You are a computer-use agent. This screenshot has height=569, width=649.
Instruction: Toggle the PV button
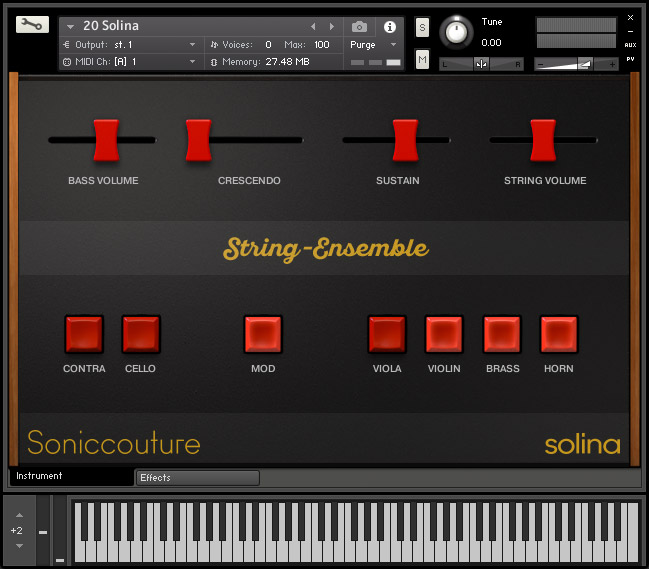[x=630, y=59]
